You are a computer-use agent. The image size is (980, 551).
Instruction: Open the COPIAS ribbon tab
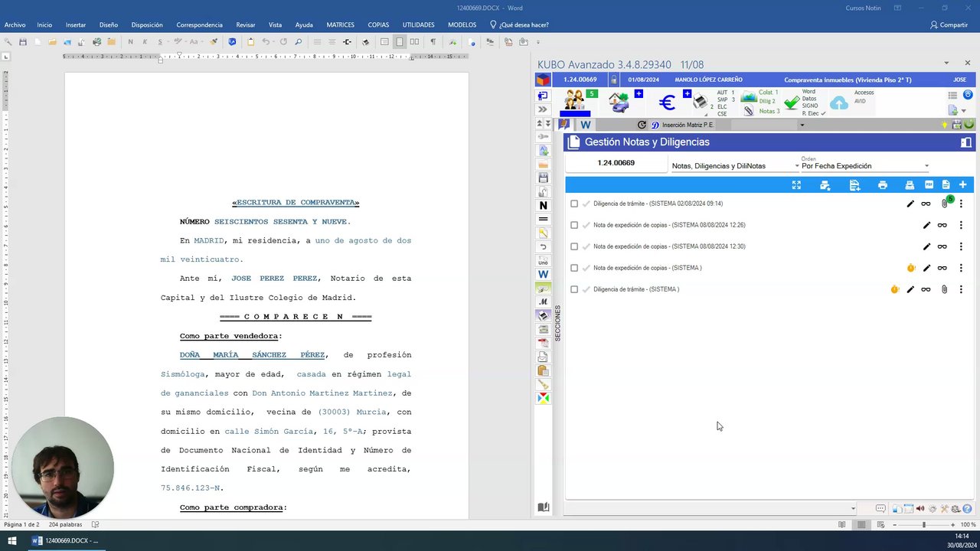pos(378,24)
